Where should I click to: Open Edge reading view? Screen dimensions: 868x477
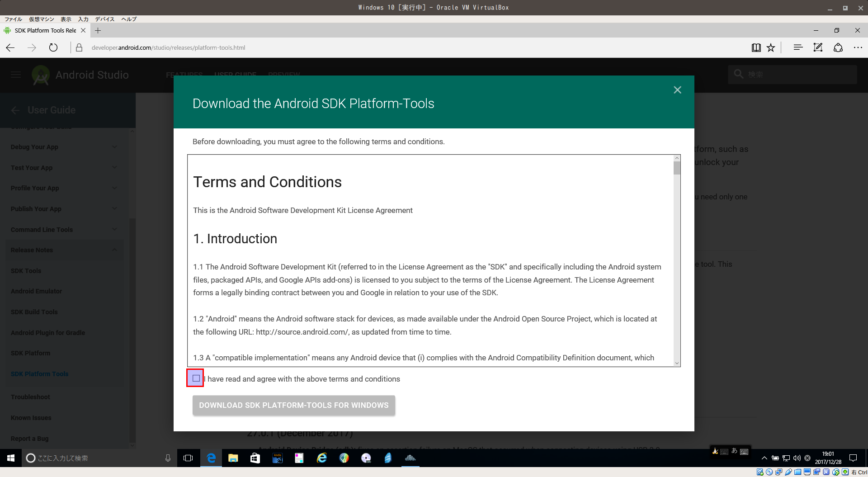pos(756,47)
